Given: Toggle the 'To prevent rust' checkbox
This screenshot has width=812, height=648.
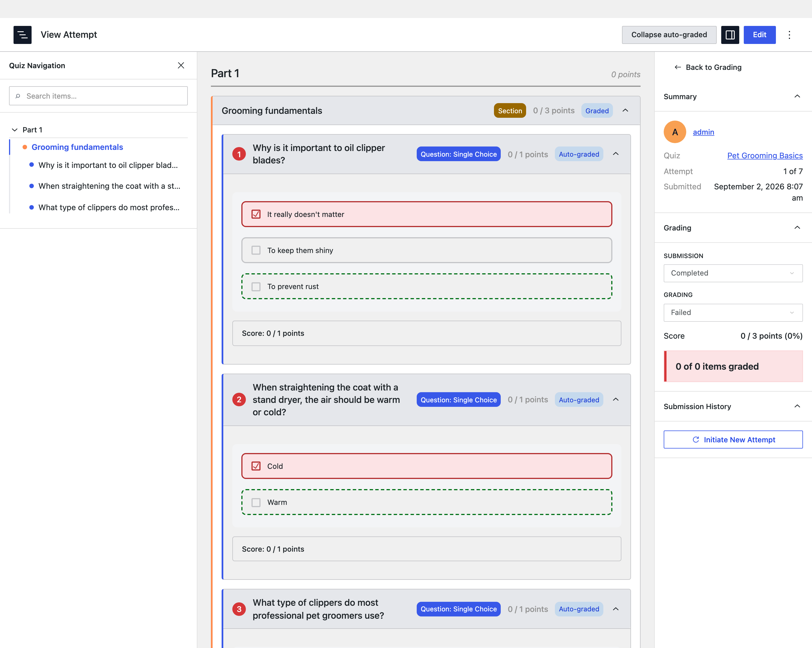Looking at the screenshot, I should click(256, 286).
